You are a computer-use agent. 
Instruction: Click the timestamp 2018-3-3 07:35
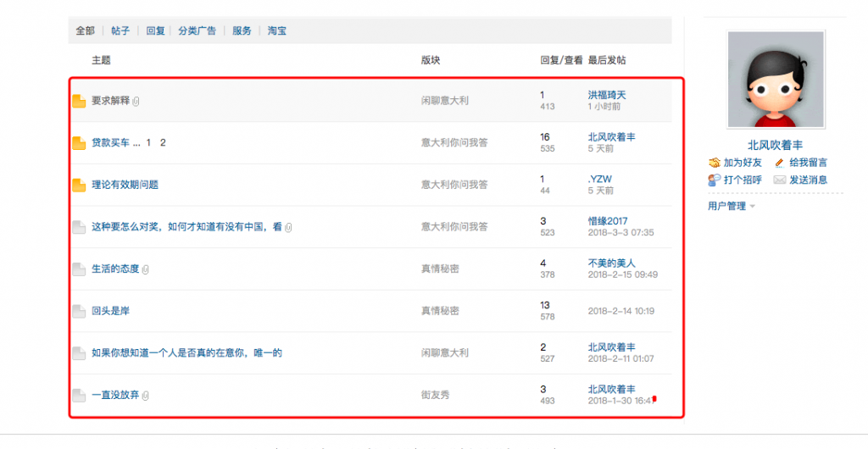tap(620, 233)
